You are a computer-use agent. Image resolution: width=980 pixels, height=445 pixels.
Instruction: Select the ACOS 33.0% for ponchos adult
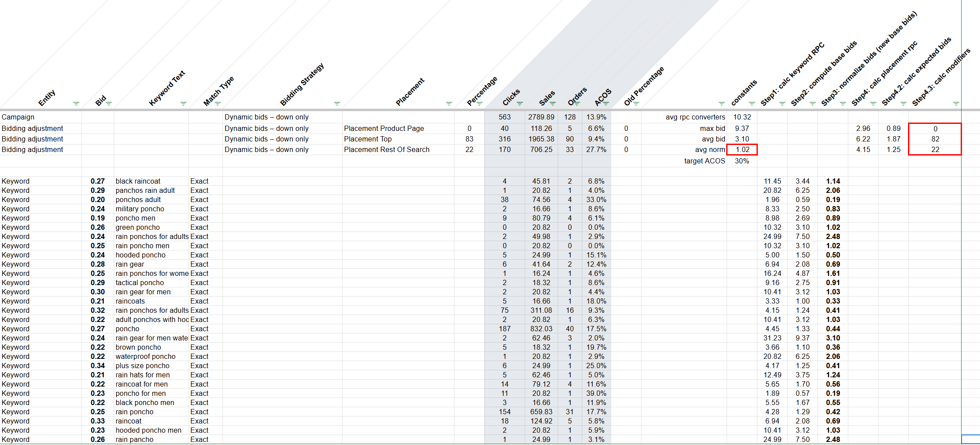pos(596,199)
